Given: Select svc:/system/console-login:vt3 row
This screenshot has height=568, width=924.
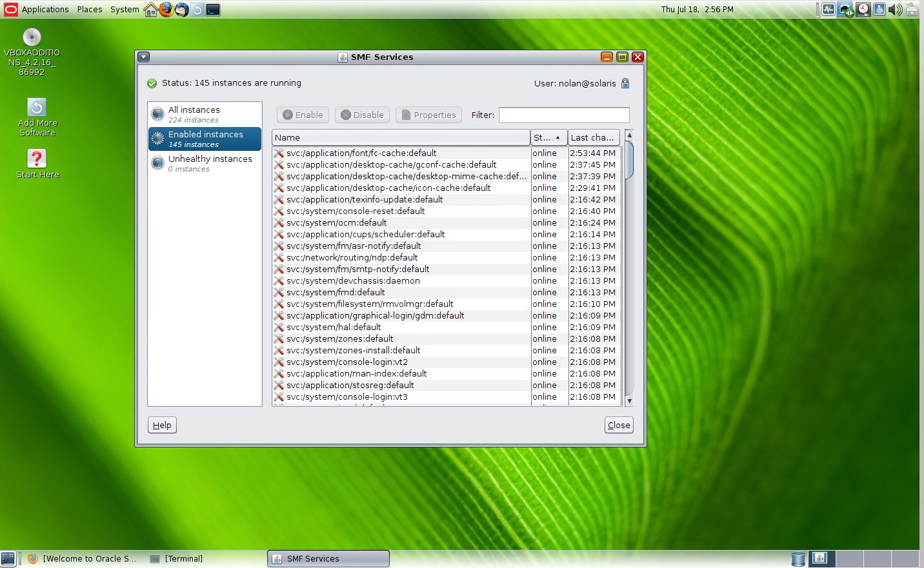Looking at the screenshot, I should tap(446, 397).
